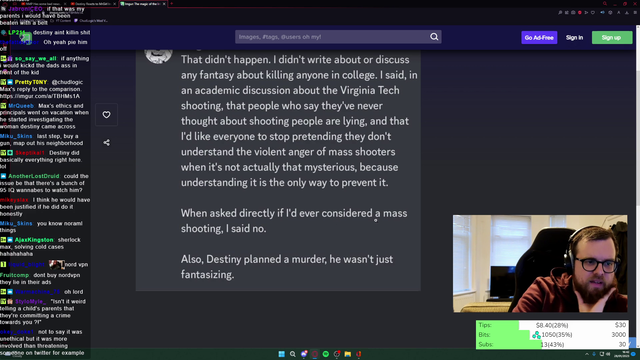The width and height of the screenshot is (640, 360).
Task: Click the 'When asked directly' paragraph
Action: 294,221
